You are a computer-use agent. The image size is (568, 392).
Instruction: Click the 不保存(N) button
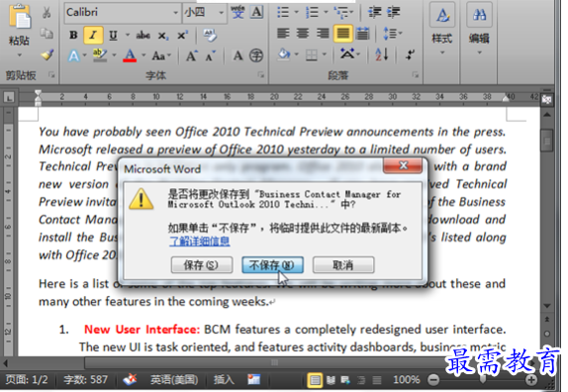[x=272, y=265]
